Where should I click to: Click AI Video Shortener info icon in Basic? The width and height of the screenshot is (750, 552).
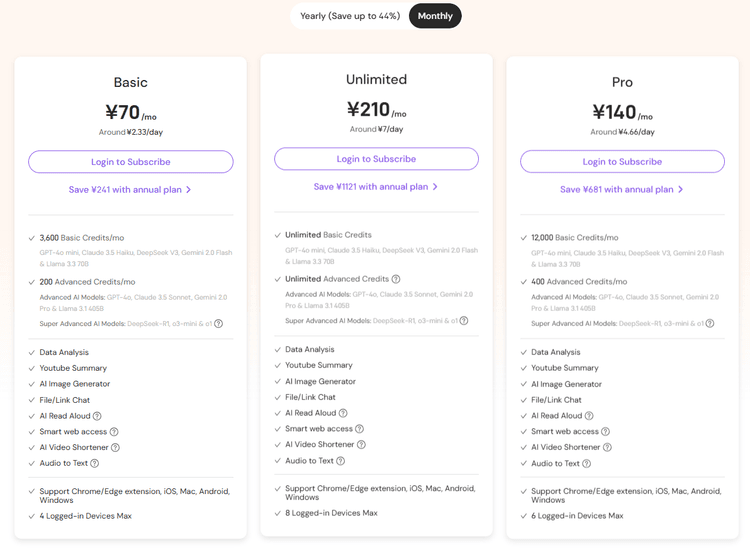tap(115, 448)
